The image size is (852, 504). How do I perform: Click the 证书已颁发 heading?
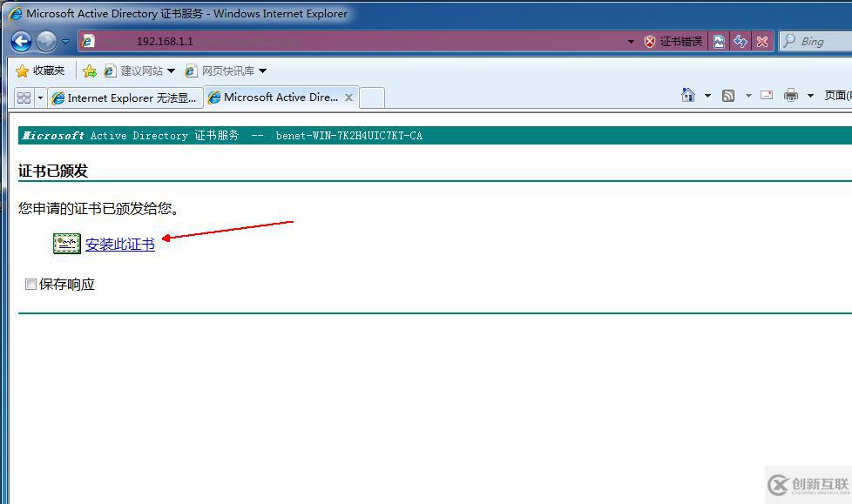pyautogui.click(x=53, y=171)
